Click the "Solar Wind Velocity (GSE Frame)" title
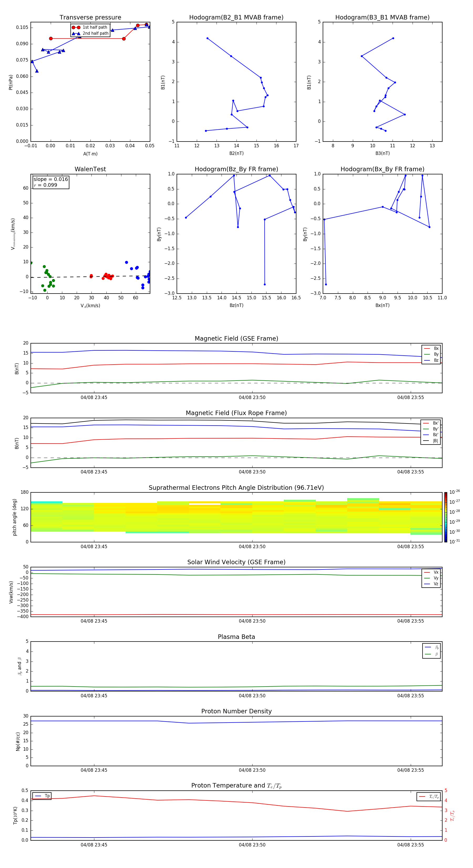Image resolution: width=473 pixels, height=868 pixels. 236,562
